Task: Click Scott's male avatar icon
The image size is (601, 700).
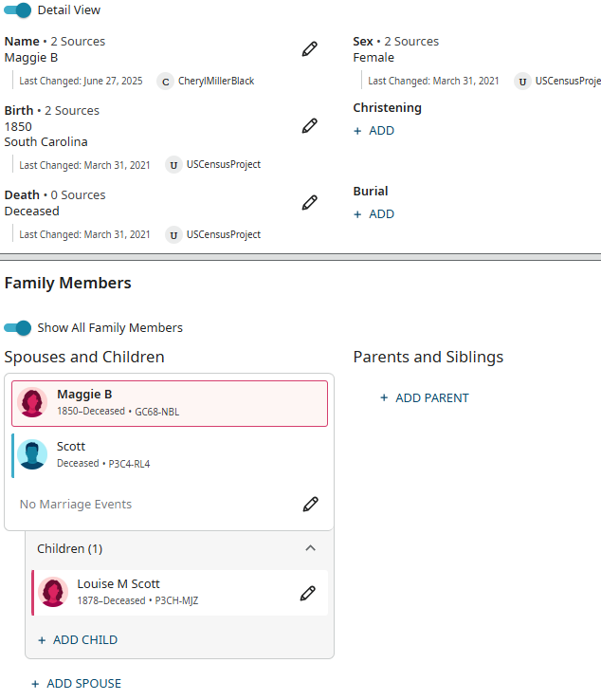Action: (32, 454)
